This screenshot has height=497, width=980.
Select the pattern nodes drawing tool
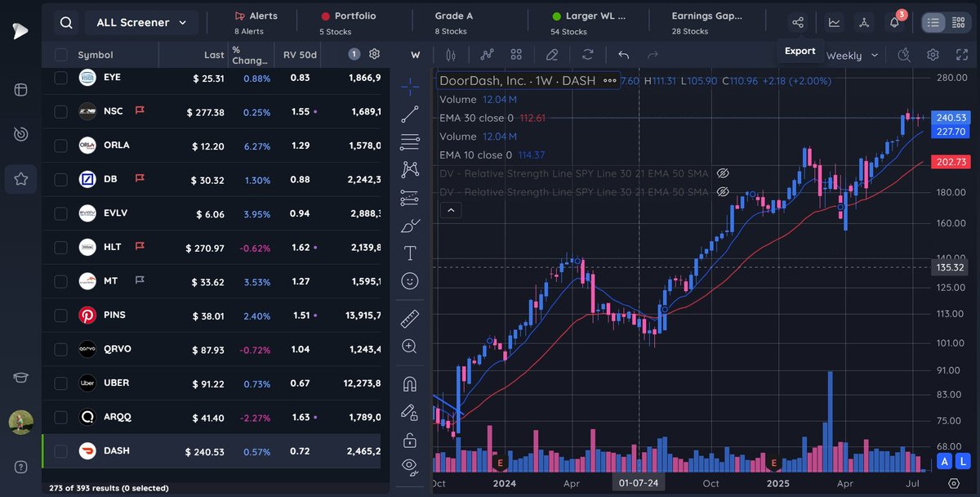tap(410, 169)
